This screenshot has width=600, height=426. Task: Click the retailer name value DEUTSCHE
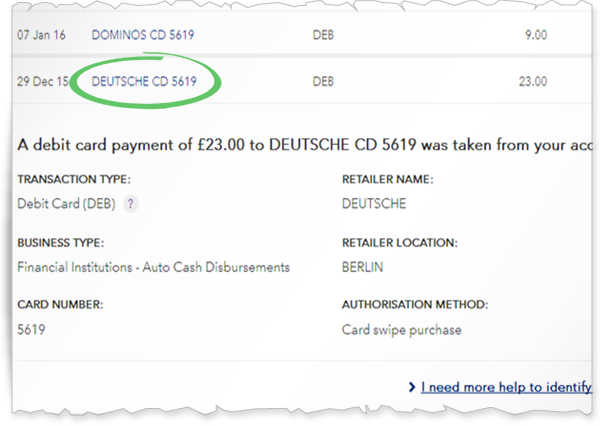[x=374, y=204]
